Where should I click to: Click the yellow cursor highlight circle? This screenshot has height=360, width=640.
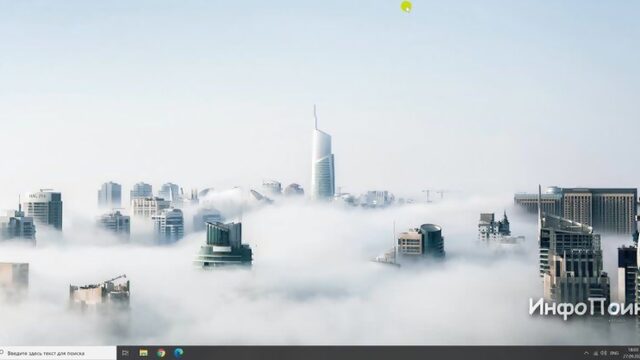[406, 7]
